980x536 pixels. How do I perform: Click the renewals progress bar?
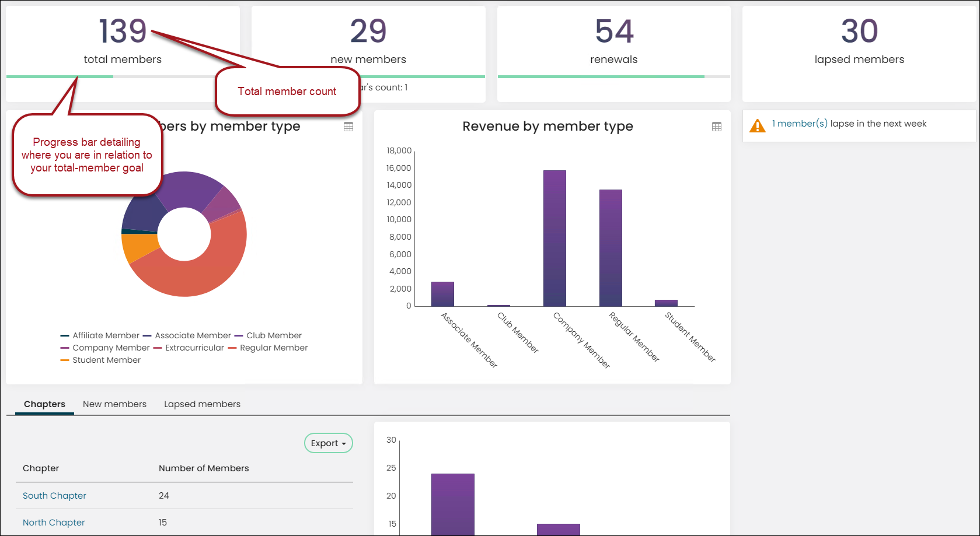(614, 76)
